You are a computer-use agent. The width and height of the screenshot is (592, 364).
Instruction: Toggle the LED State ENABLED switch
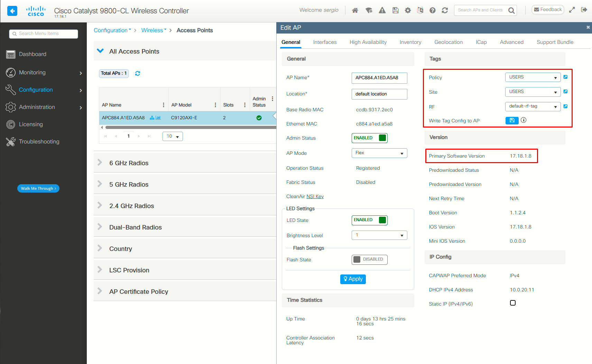coord(370,220)
